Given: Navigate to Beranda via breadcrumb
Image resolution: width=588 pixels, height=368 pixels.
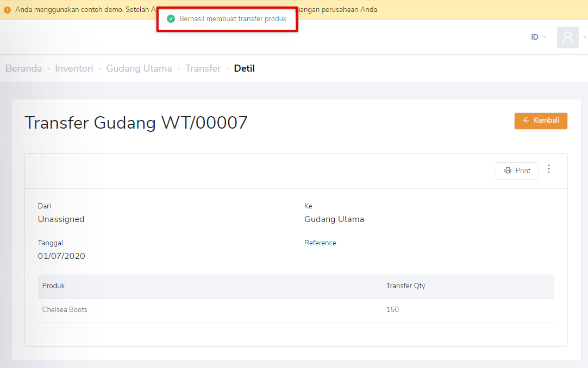Looking at the screenshot, I should point(23,68).
